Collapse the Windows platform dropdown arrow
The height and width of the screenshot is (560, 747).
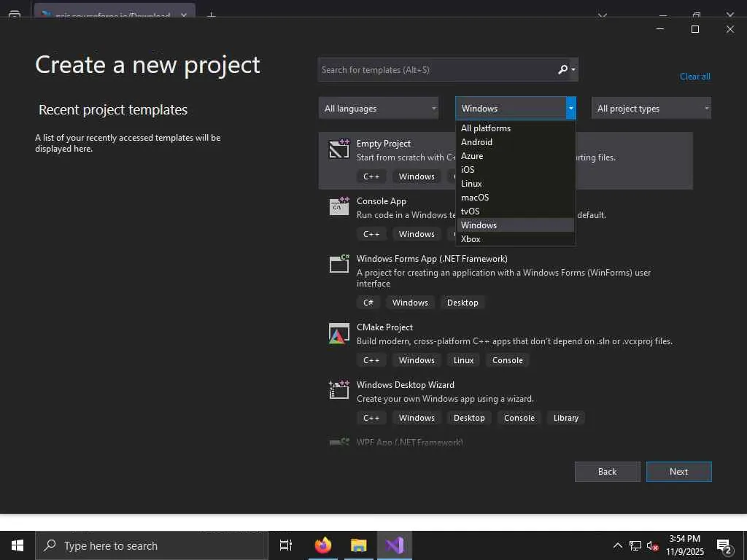(570, 108)
